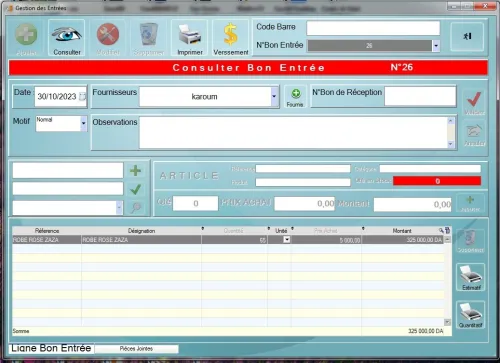Click table scrollbar up arrow

click(448, 239)
